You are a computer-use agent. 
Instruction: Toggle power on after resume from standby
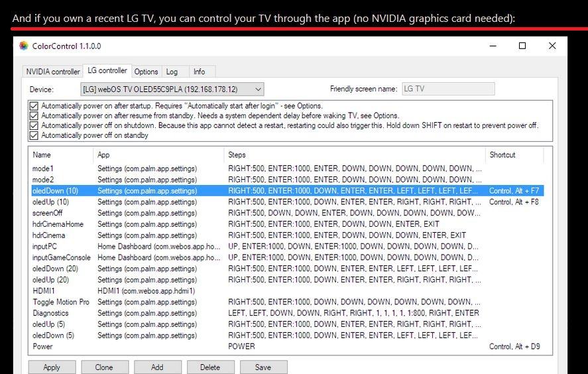click(34, 115)
